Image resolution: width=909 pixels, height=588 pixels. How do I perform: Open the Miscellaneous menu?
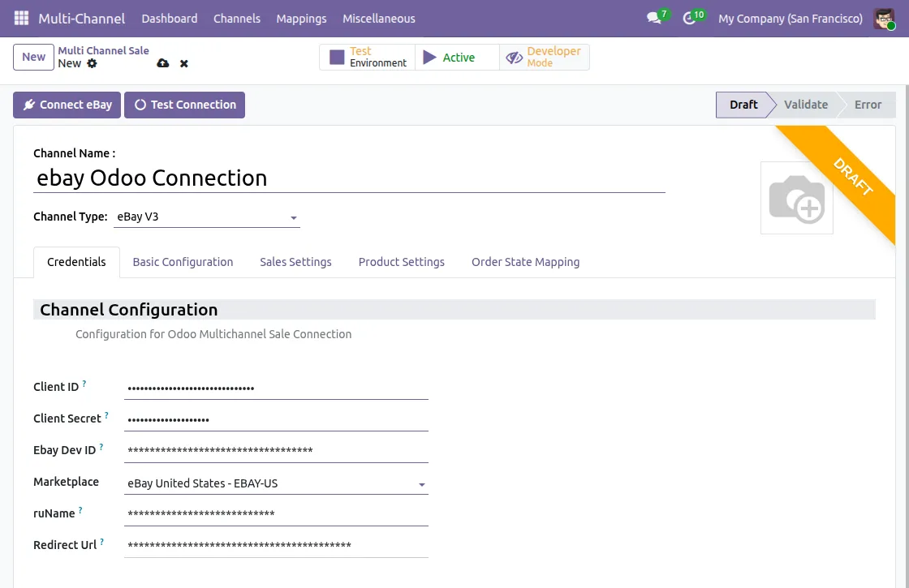coord(378,19)
